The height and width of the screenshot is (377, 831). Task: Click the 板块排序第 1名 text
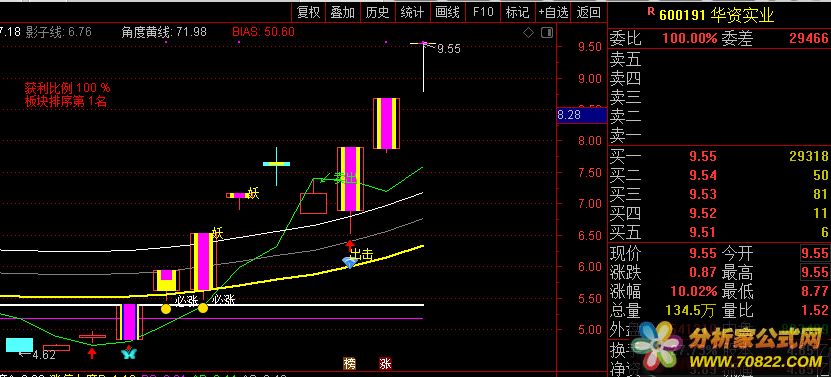click(x=66, y=101)
